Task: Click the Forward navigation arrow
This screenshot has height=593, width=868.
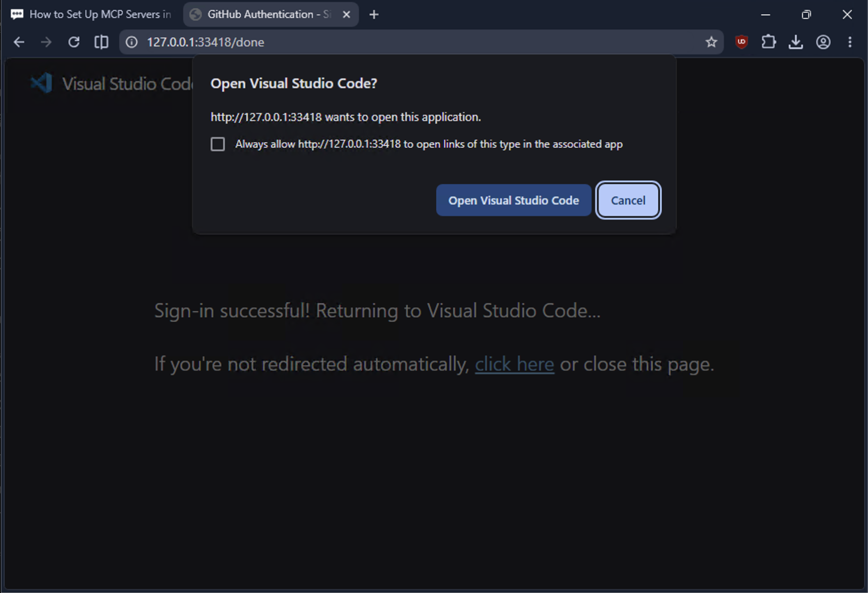Action: coord(46,42)
